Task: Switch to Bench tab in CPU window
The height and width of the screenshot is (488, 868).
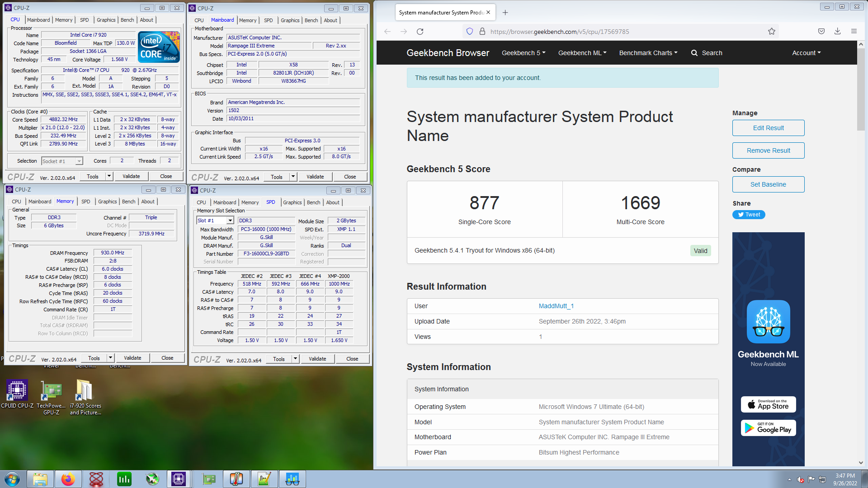Action: tap(127, 20)
